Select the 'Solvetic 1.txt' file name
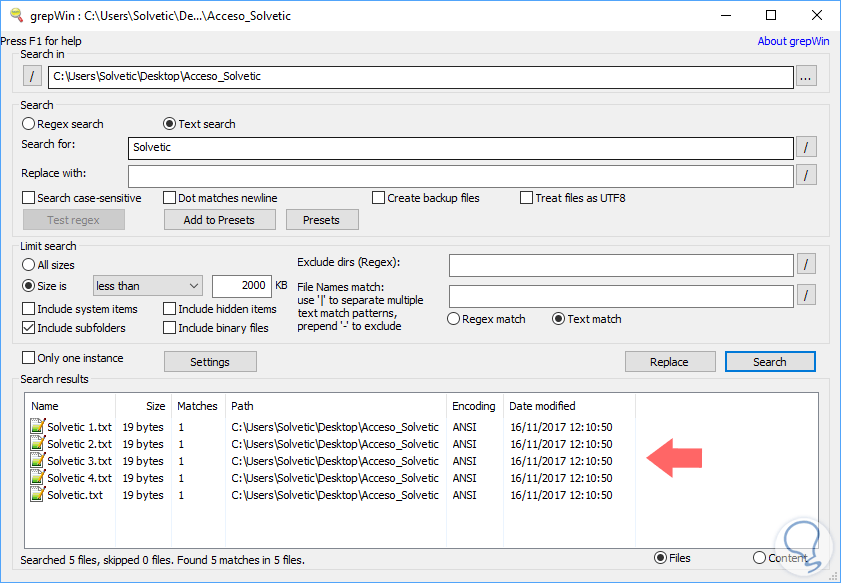This screenshot has width=841, height=583. pyautogui.click(x=79, y=427)
